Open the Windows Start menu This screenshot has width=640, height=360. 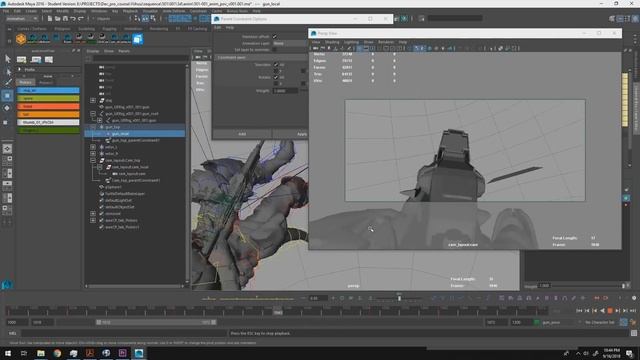(x=8, y=353)
